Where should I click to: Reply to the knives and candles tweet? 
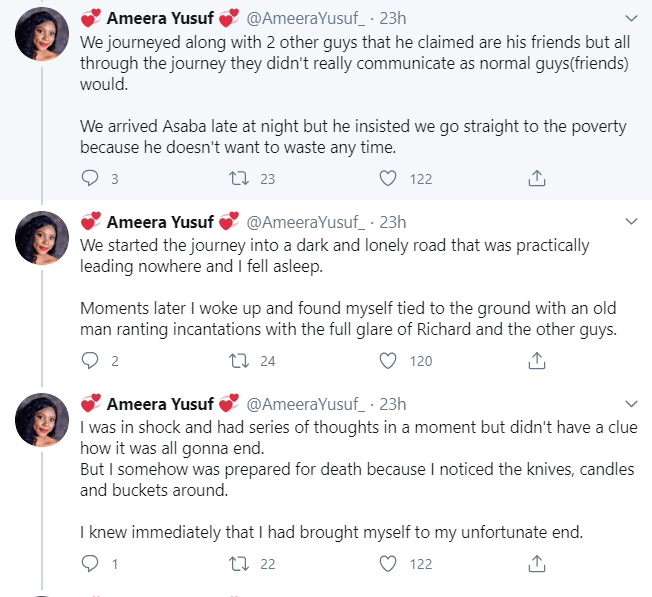[x=91, y=564]
